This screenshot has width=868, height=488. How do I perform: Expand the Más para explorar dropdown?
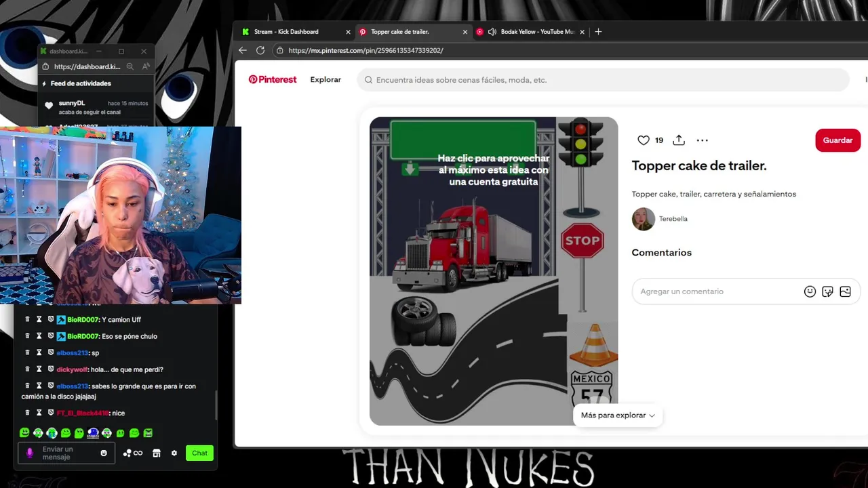618,415
